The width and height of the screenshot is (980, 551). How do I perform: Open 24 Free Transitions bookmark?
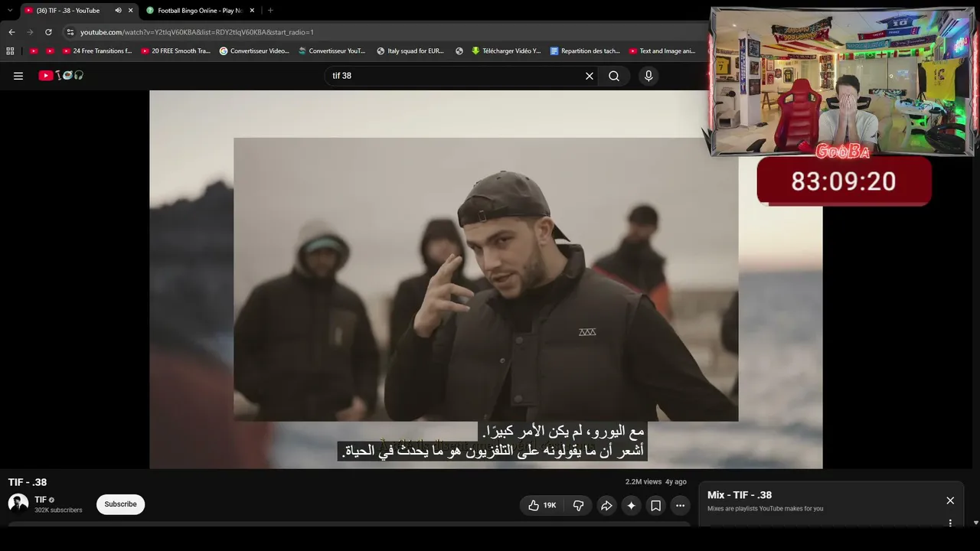point(97,51)
